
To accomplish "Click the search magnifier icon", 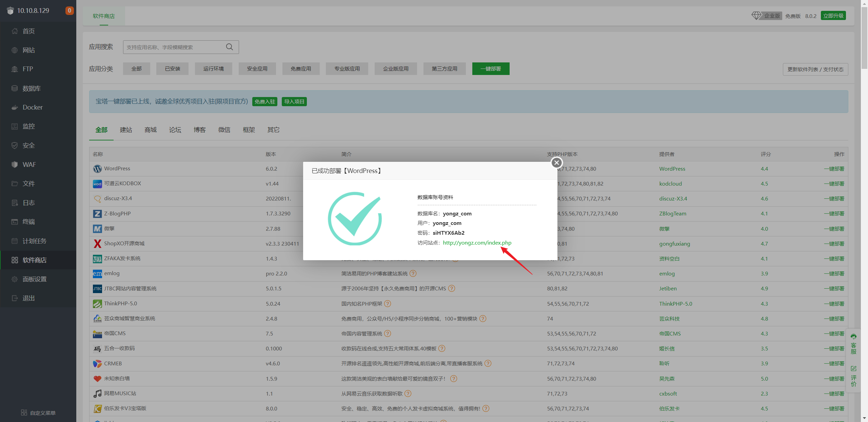I will tap(230, 47).
